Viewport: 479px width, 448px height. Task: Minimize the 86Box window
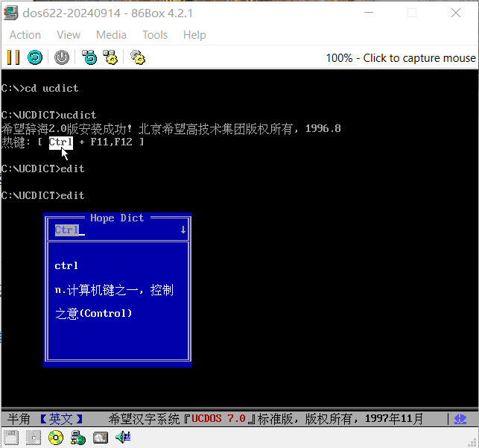click(x=369, y=13)
